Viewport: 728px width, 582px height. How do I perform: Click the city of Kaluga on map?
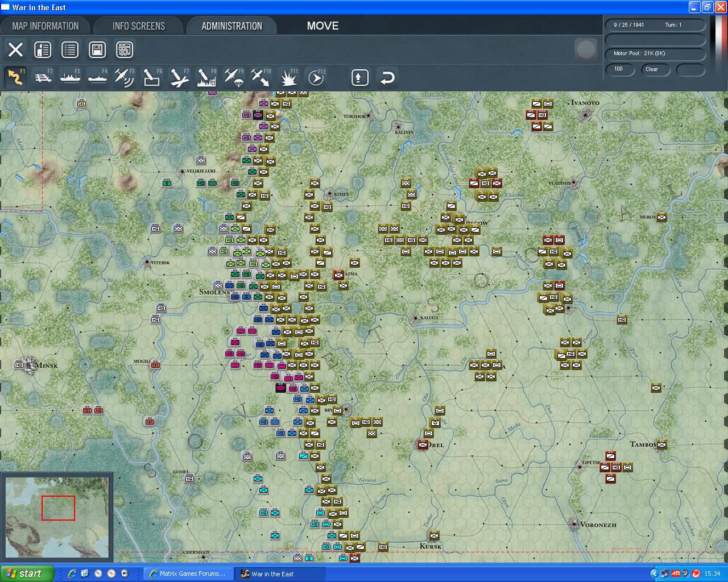click(416, 319)
